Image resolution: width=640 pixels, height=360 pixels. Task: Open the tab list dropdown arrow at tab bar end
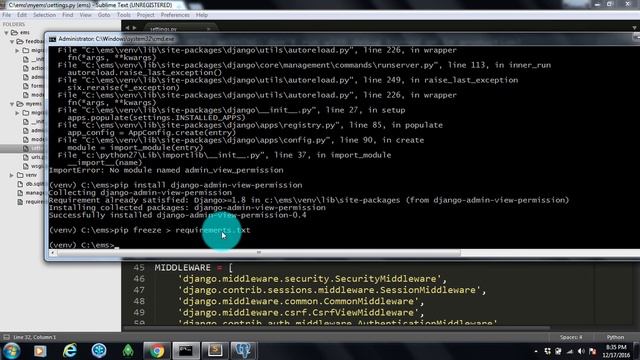click(x=634, y=28)
